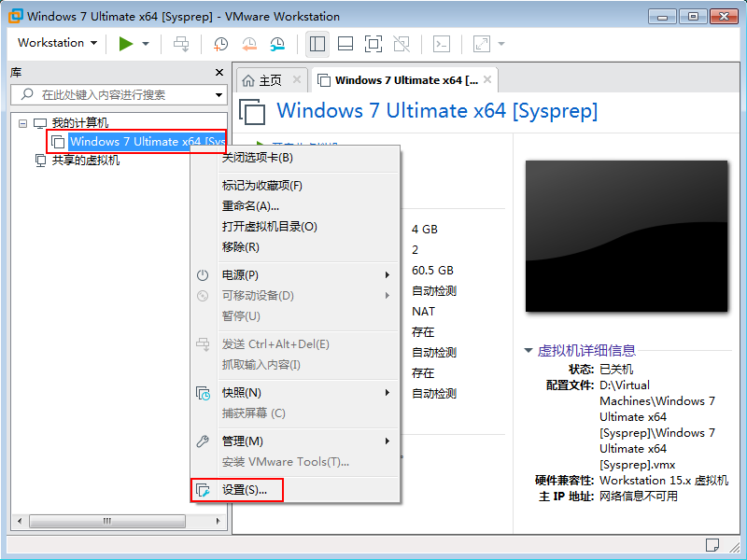Click the revert to snapshot icon
Viewport: 747px width, 560px height.
[x=249, y=44]
